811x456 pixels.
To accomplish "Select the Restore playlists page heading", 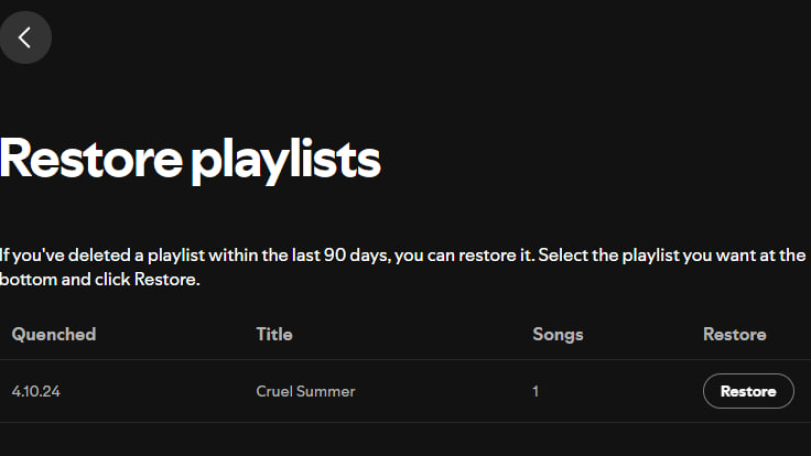I will tap(190, 160).
